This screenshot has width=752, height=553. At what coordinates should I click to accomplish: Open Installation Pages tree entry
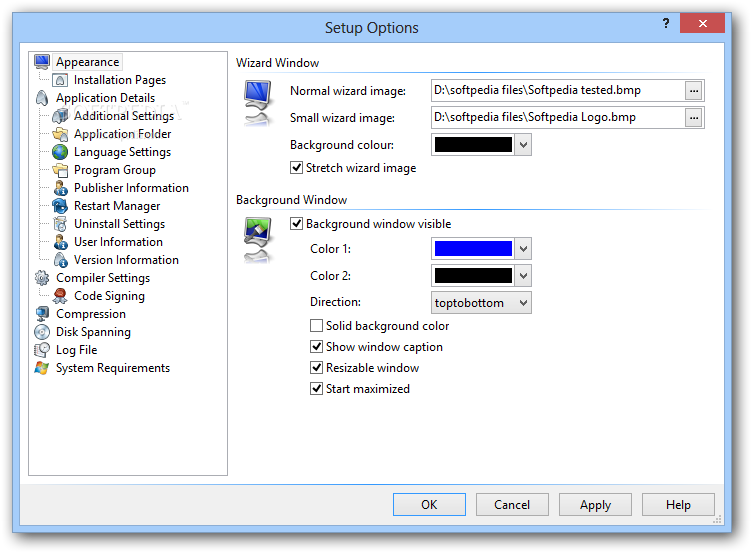pyautogui.click(x=120, y=80)
